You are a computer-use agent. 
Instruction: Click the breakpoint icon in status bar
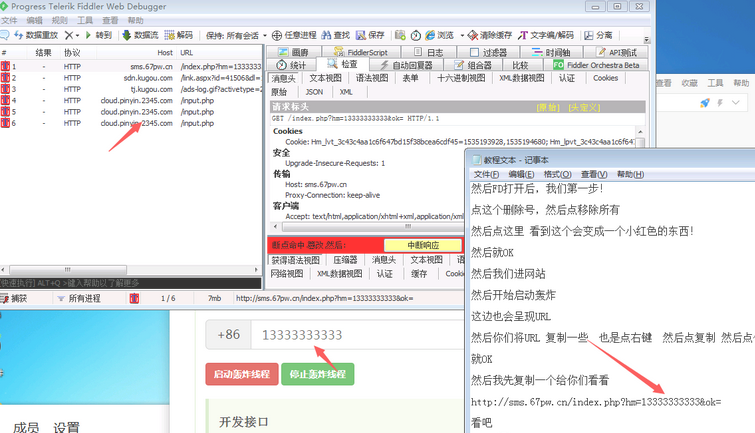tap(134, 299)
